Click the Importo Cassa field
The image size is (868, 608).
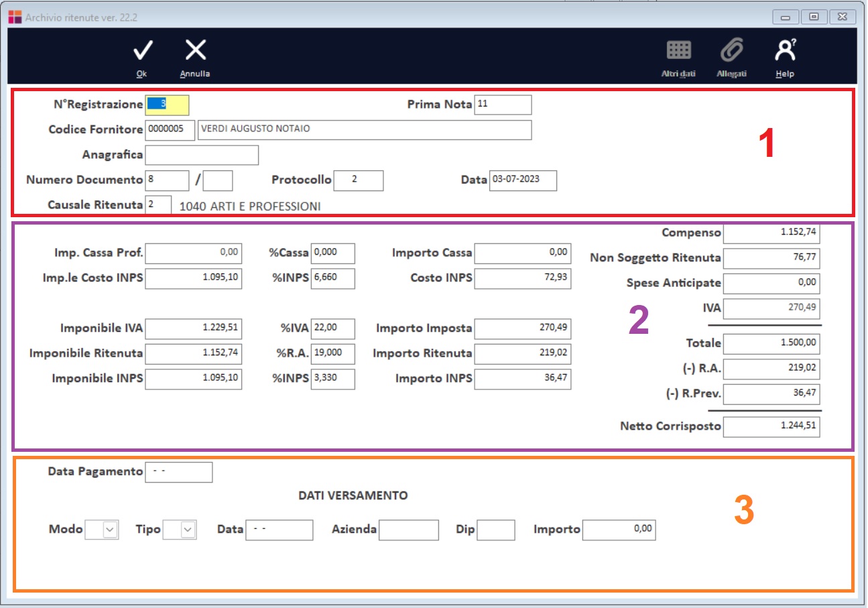523,253
